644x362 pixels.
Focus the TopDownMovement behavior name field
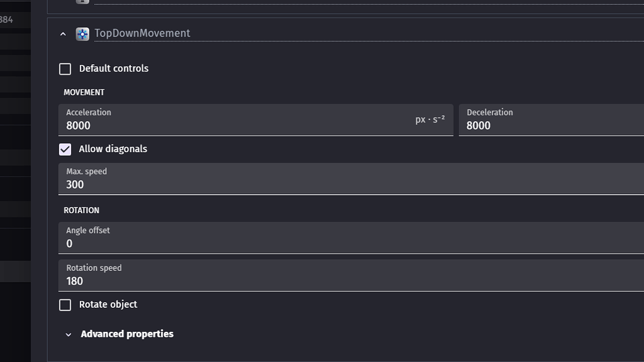(x=365, y=33)
